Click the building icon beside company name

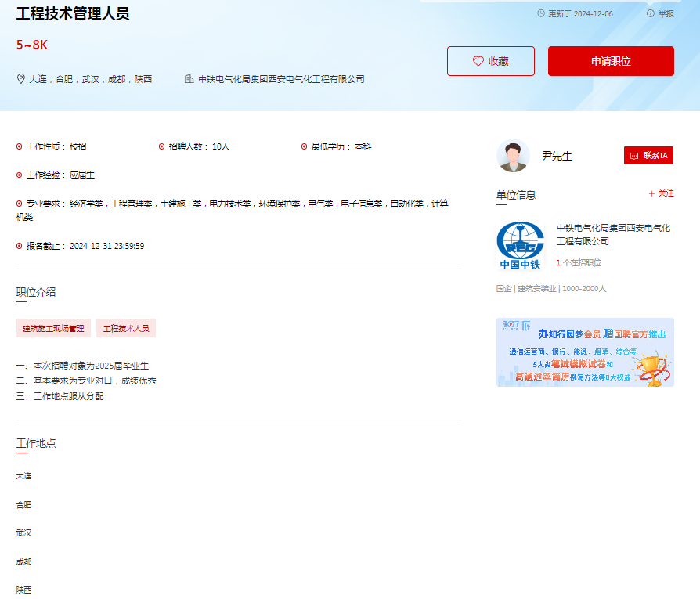click(x=189, y=79)
